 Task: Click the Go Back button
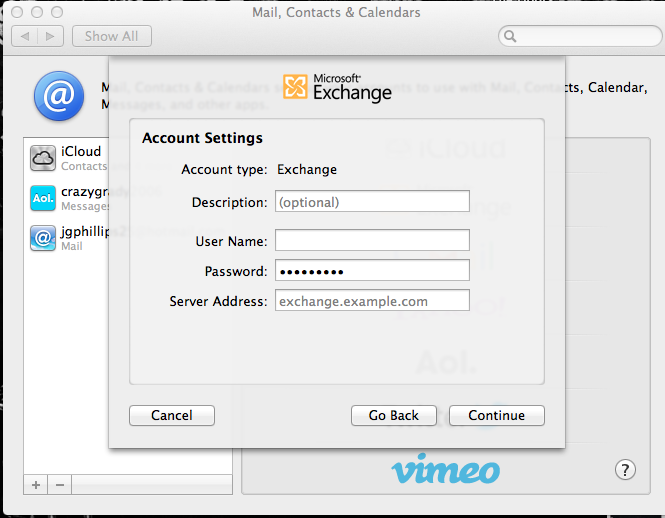click(394, 415)
